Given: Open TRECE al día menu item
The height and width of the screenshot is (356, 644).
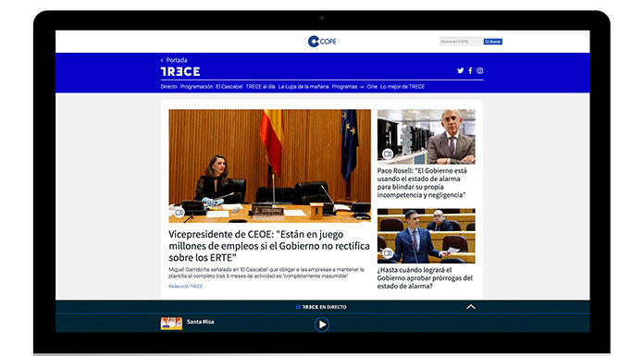Looking at the screenshot, I should pyautogui.click(x=260, y=87).
